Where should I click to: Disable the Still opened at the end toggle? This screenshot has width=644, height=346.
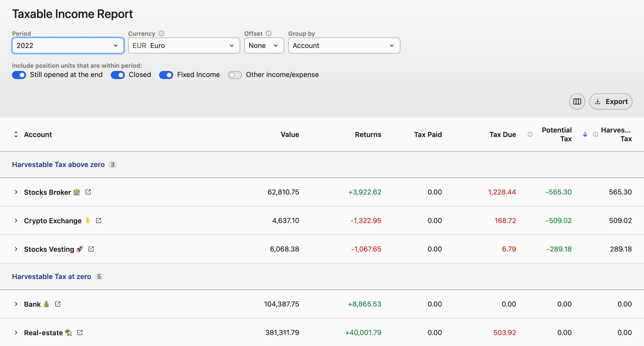coord(19,75)
